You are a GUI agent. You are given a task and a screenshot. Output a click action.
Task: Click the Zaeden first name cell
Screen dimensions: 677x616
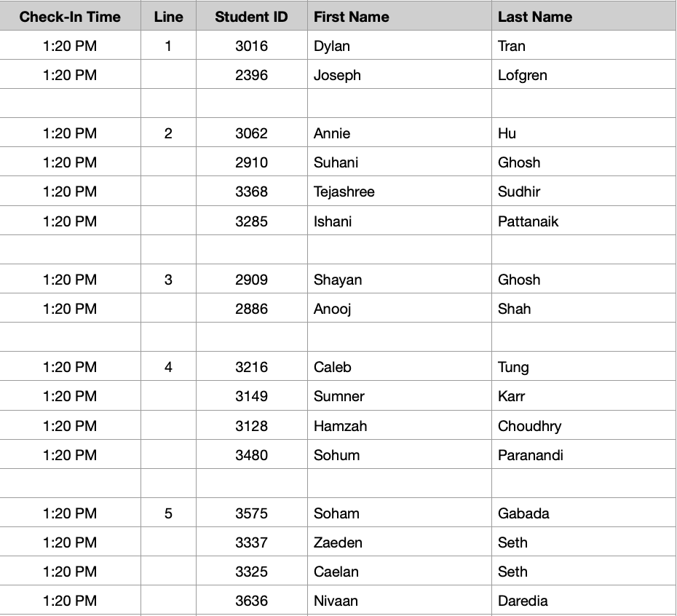[x=400, y=542]
